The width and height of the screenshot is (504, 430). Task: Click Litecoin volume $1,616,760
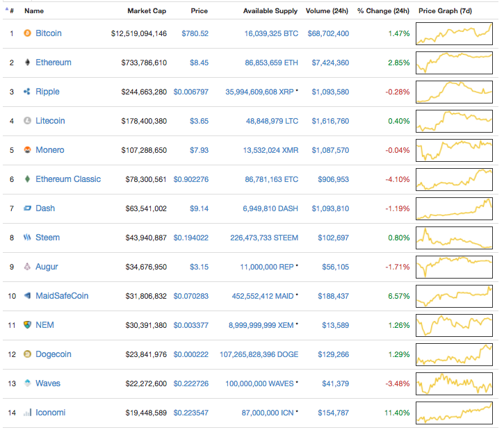tap(330, 121)
